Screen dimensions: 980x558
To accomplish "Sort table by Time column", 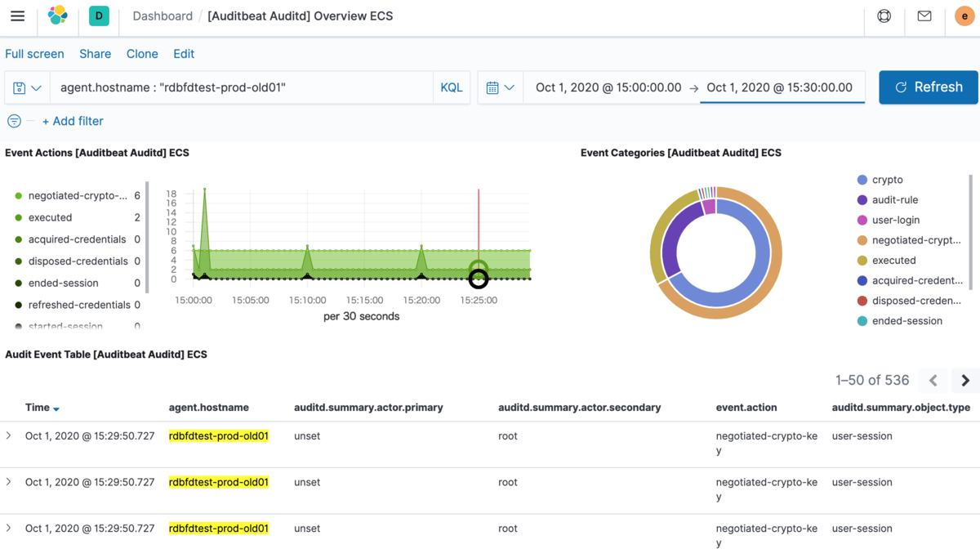I will pyautogui.click(x=42, y=407).
